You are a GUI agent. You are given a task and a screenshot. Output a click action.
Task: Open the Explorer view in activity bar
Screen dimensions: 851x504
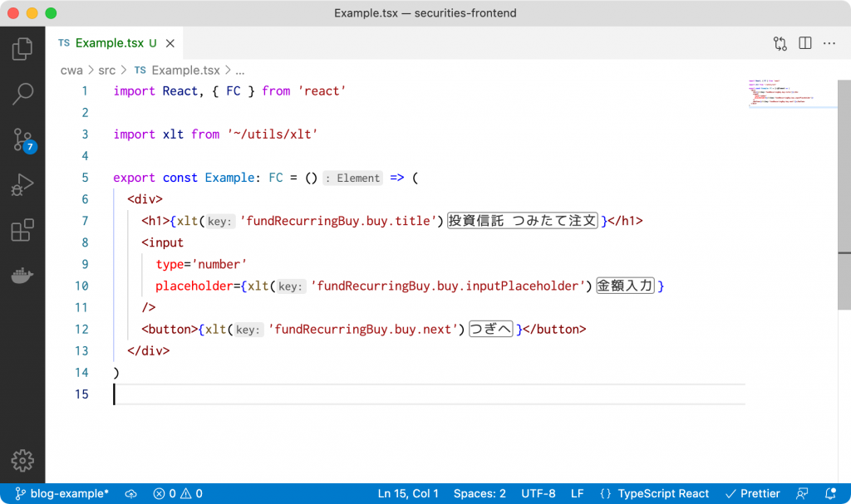(x=22, y=49)
